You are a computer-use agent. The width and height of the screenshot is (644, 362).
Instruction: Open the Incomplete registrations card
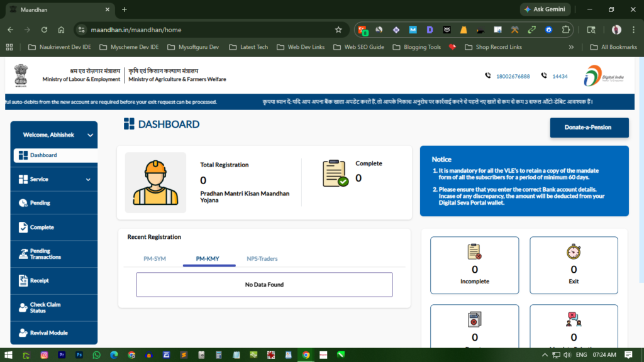(474, 265)
